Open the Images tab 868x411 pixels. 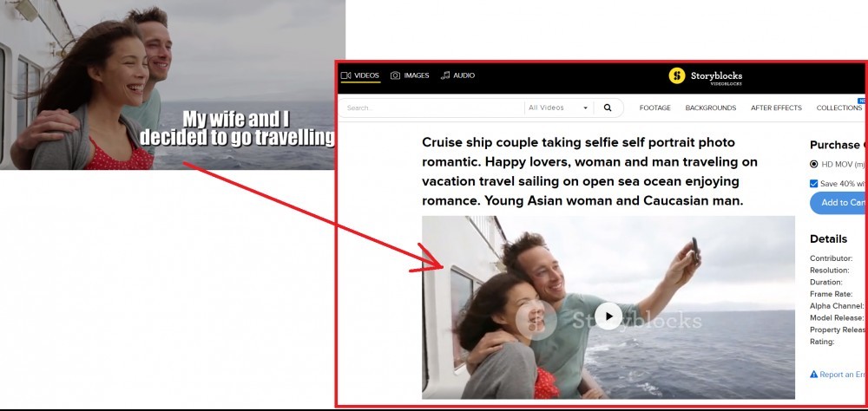coord(410,75)
